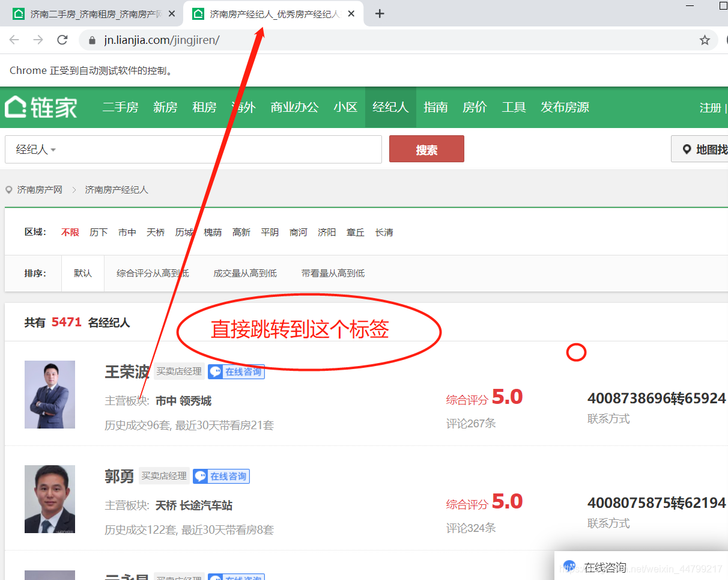Open agent name 郭勇
This screenshot has width=728, height=580.
[x=120, y=476]
